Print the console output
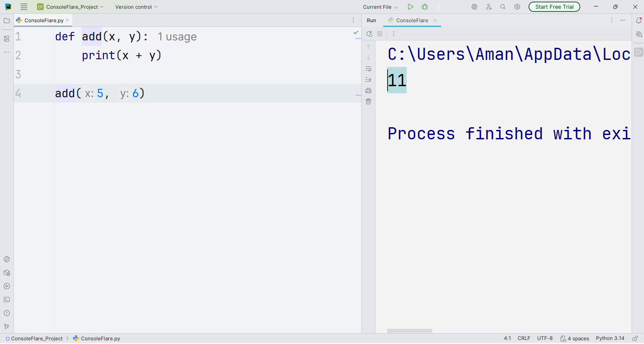 tap(369, 91)
